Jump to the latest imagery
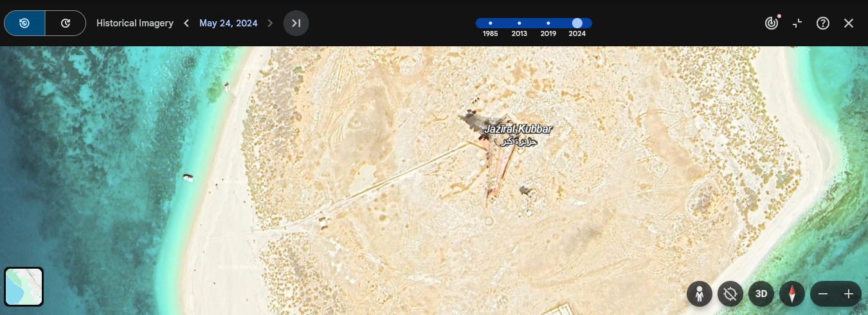Image resolution: width=868 pixels, height=315 pixels. pos(296,23)
